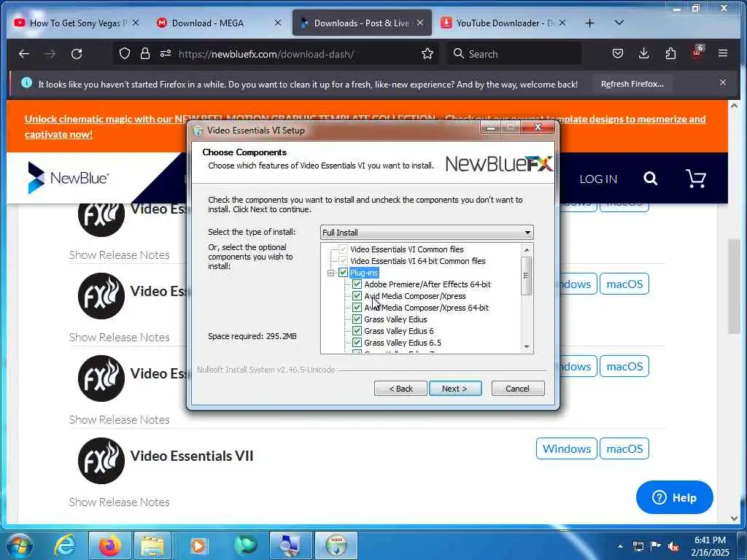The width and height of the screenshot is (747, 560).
Task: Click the NewBlue site logo
Action: [x=68, y=178]
